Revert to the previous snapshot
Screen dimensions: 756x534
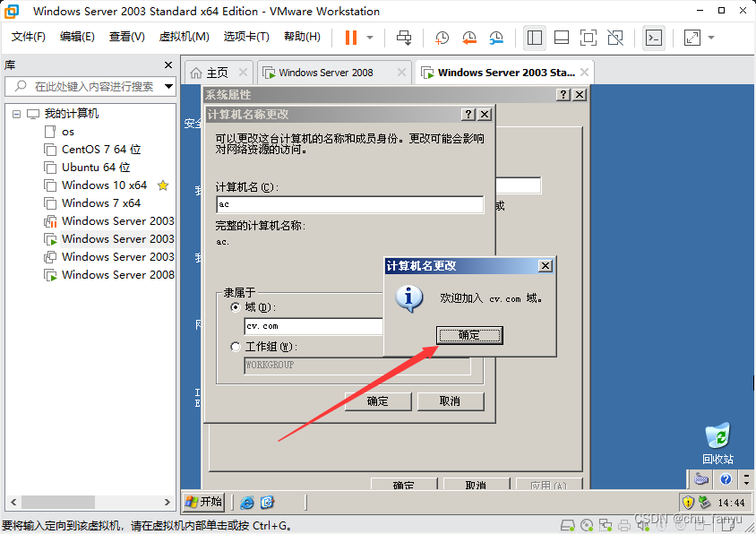click(x=468, y=37)
